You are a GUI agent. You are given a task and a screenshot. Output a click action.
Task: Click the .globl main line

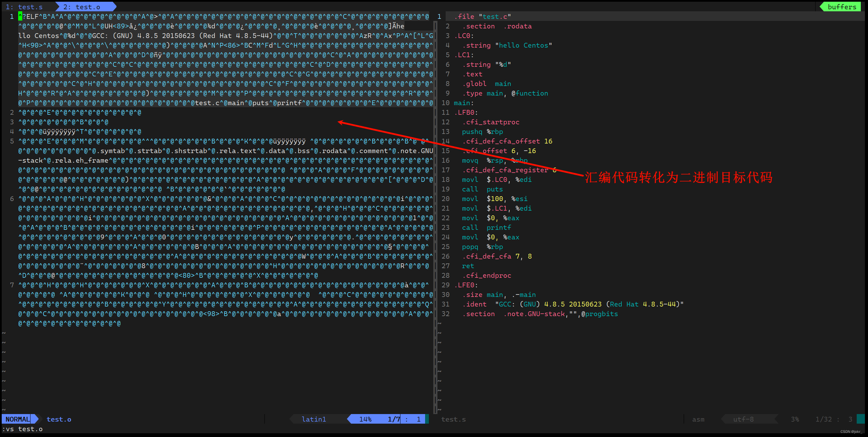(487, 84)
